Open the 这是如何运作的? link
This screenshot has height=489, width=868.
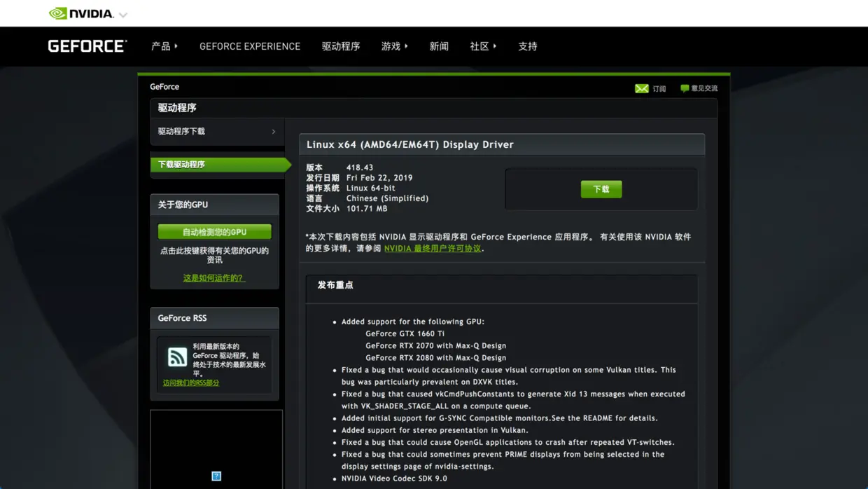pyautogui.click(x=213, y=278)
